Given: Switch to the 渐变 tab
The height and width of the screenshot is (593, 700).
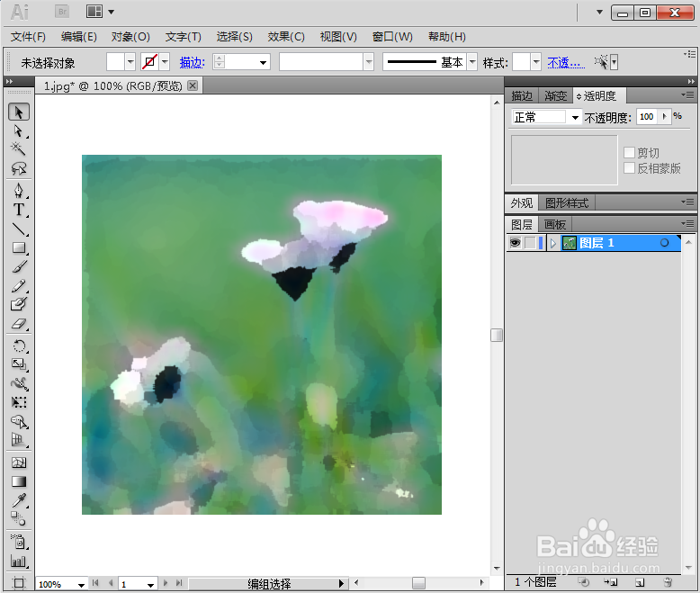Looking at the screenshot, I should [555, 96].
